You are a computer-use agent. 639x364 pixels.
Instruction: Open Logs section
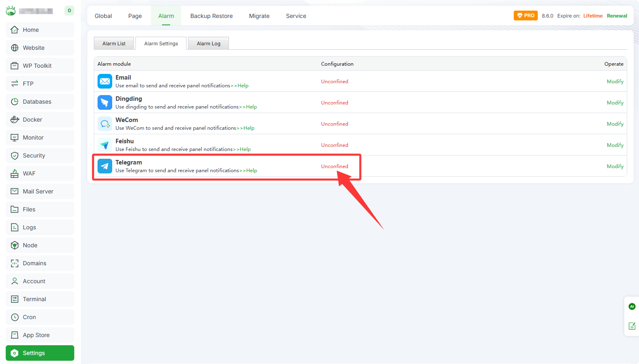point(40,227)
